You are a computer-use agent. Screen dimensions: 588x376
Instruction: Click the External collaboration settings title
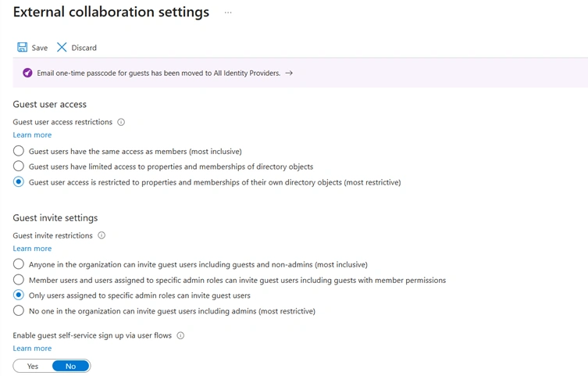click(x=111, y=12)
